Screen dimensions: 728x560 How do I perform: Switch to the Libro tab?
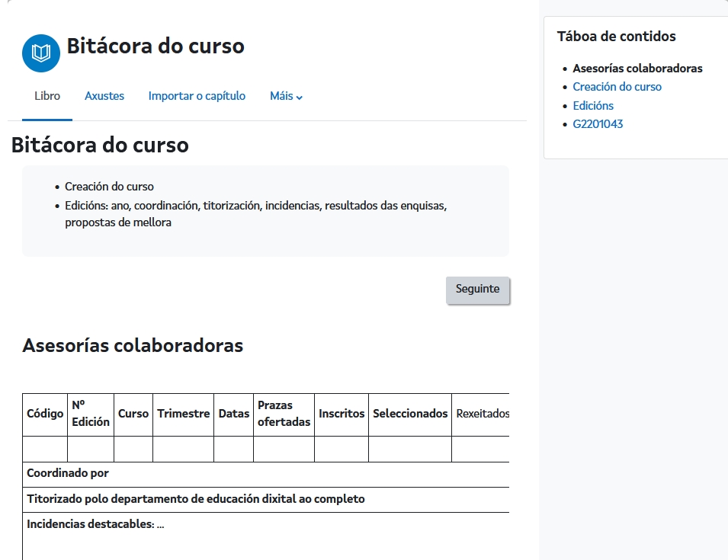47,96
